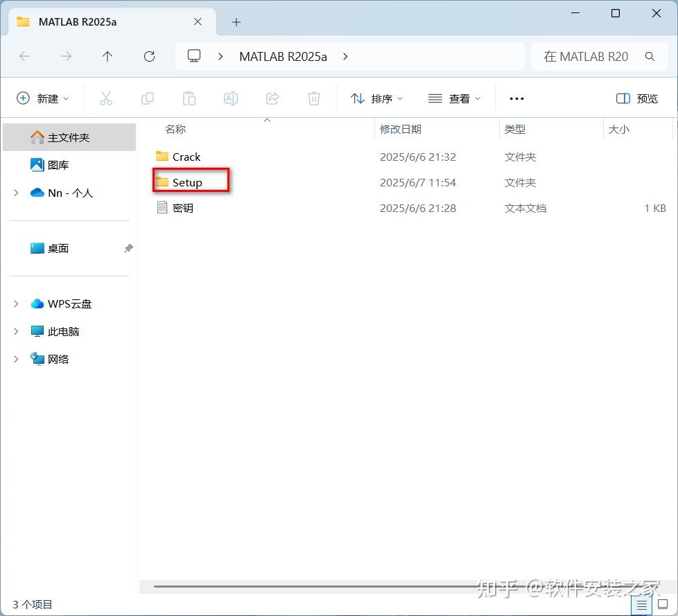Expand the 此电脑 tree item in sidebar

coord(15,331)
